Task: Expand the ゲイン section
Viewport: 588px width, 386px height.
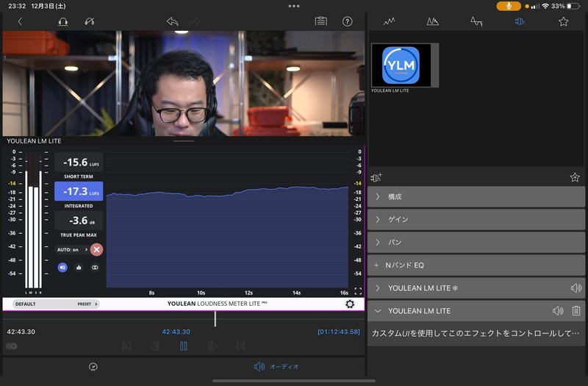Action: pos(476,219)
